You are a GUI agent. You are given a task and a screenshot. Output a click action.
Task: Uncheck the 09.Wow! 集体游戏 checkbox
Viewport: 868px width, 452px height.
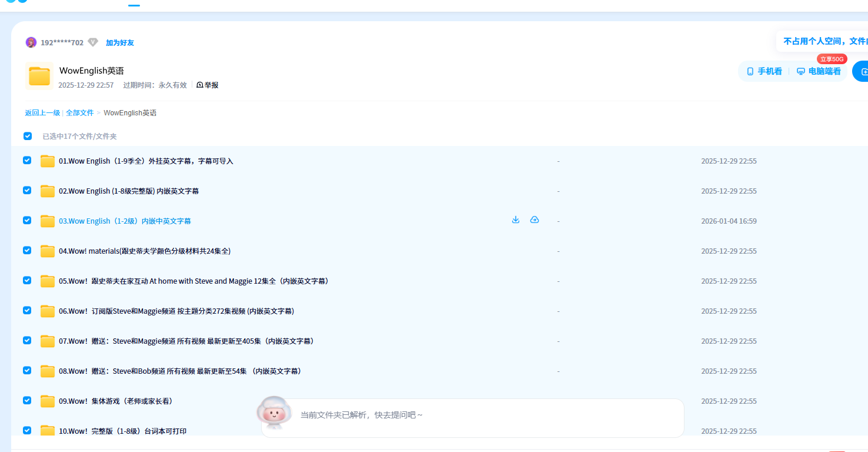[x=27, y=400]
